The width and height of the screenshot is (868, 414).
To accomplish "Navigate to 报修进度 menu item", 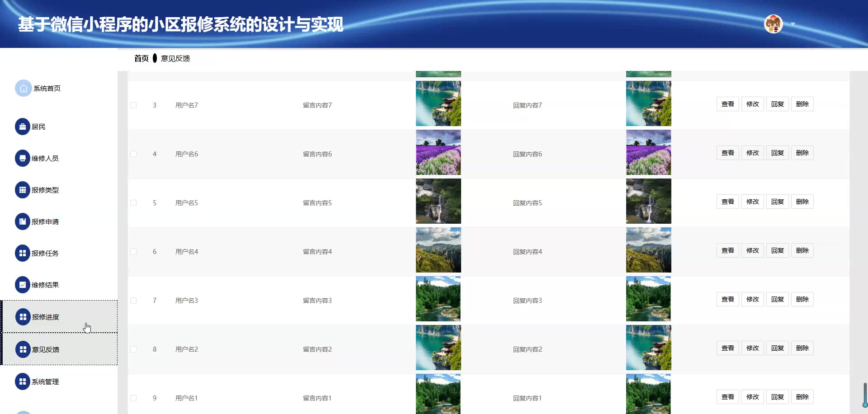I will click(x=46, y=317).
